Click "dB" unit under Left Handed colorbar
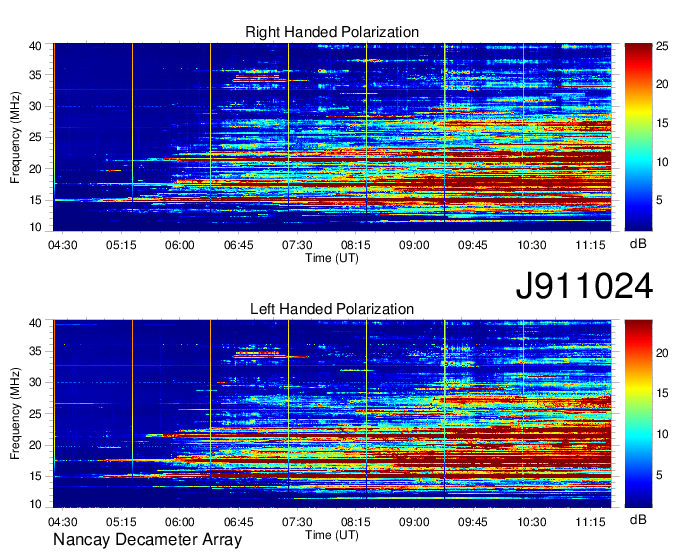680x552 pixels. [638, 519]
